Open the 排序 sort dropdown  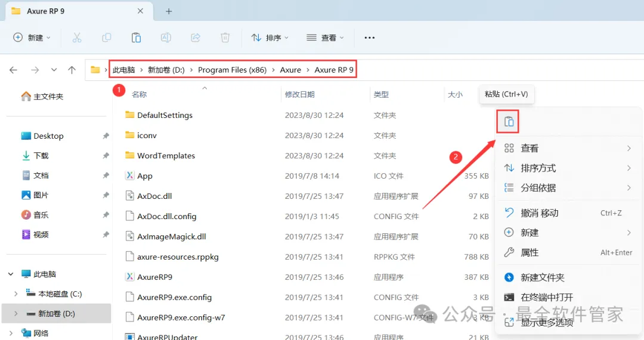click(270, 38)
